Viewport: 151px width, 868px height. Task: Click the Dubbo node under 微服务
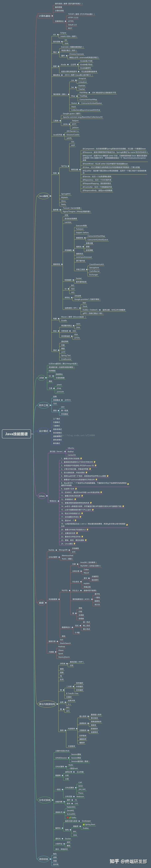coord(86,828)
